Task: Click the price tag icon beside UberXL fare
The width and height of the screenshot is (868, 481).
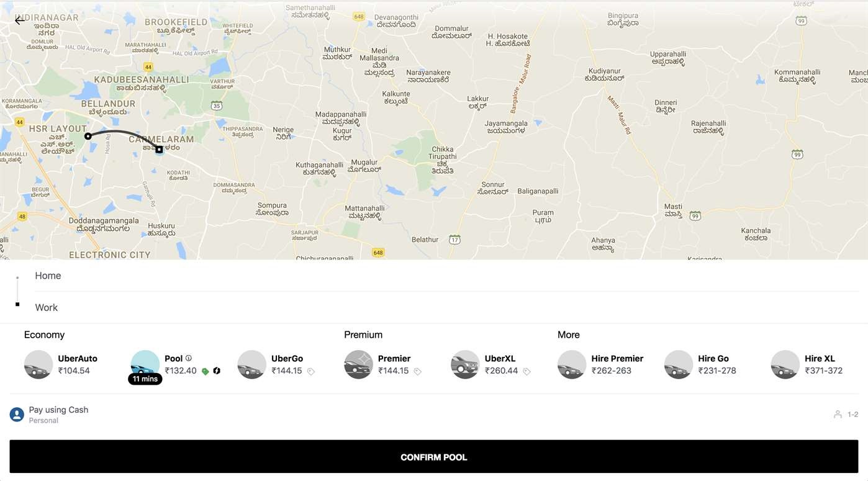Action: 527,371
